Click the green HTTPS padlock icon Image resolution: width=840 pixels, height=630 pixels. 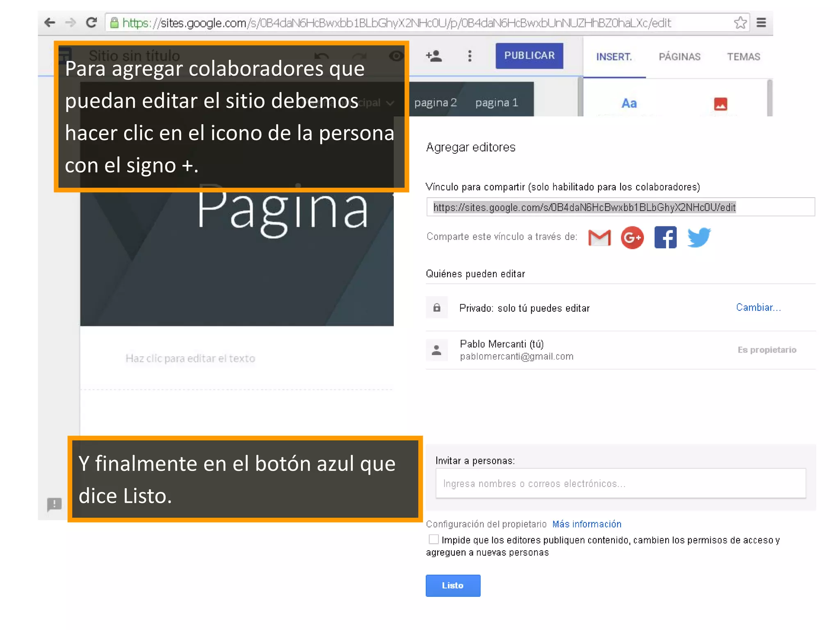click(x=114, y=23)
